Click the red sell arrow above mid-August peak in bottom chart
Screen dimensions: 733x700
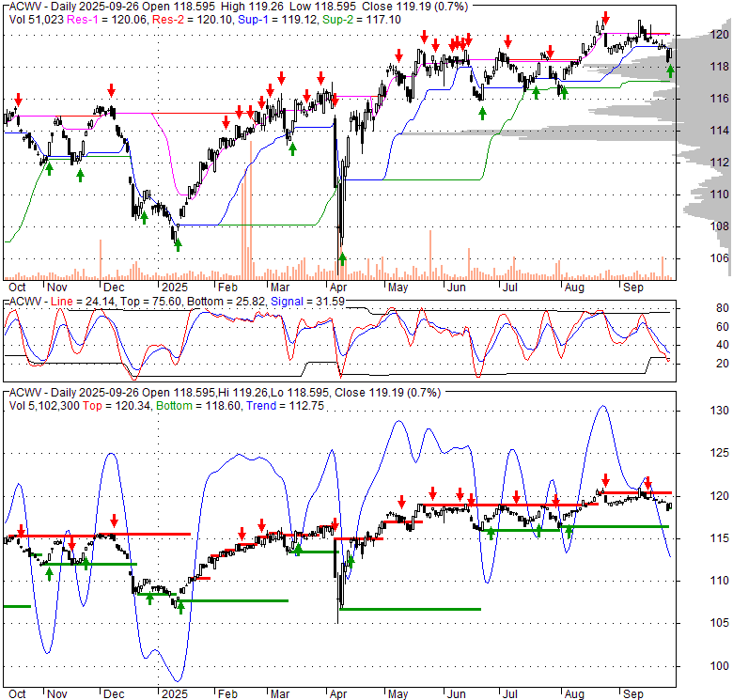point(606,480)
